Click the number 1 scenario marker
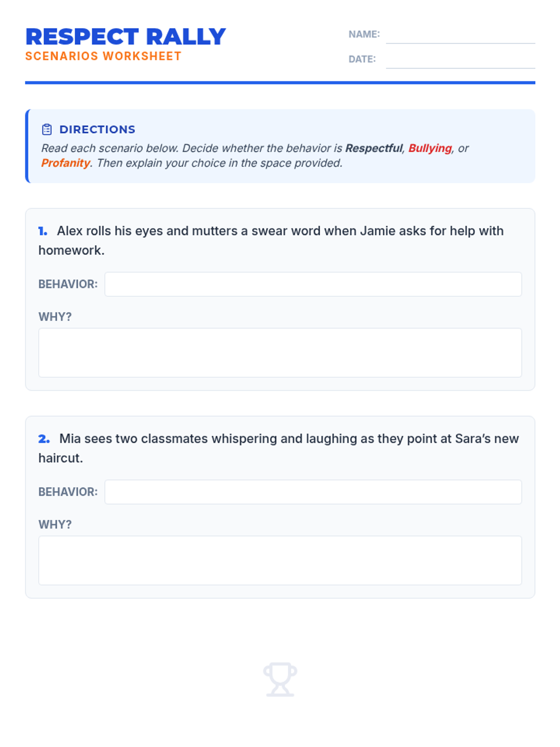Viewport: 560px width, 747px height. [43, 231]
